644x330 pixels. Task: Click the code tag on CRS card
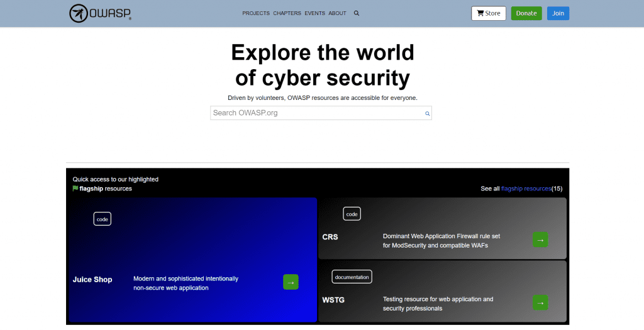[352, 214]
